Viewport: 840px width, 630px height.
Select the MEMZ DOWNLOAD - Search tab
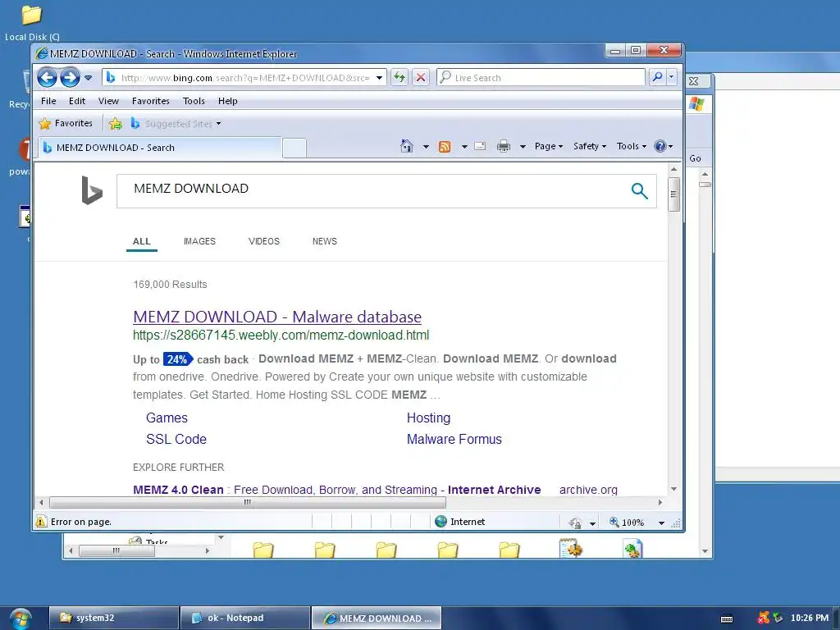160,148
